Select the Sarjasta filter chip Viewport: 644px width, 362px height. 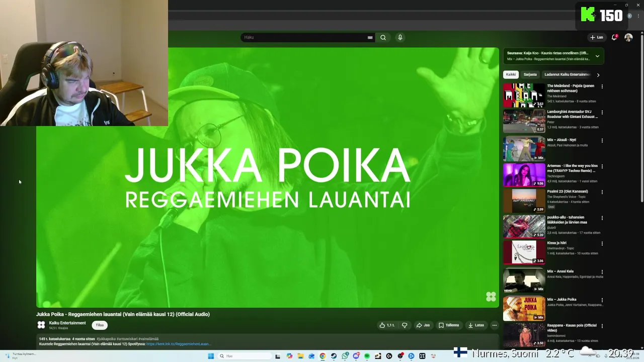click(530, 74)
